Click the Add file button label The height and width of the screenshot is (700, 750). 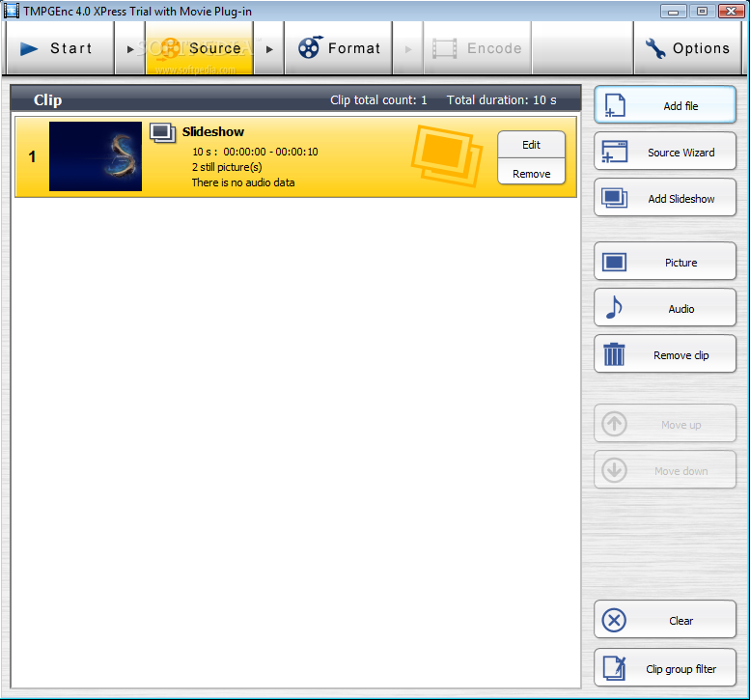(681, 106)
